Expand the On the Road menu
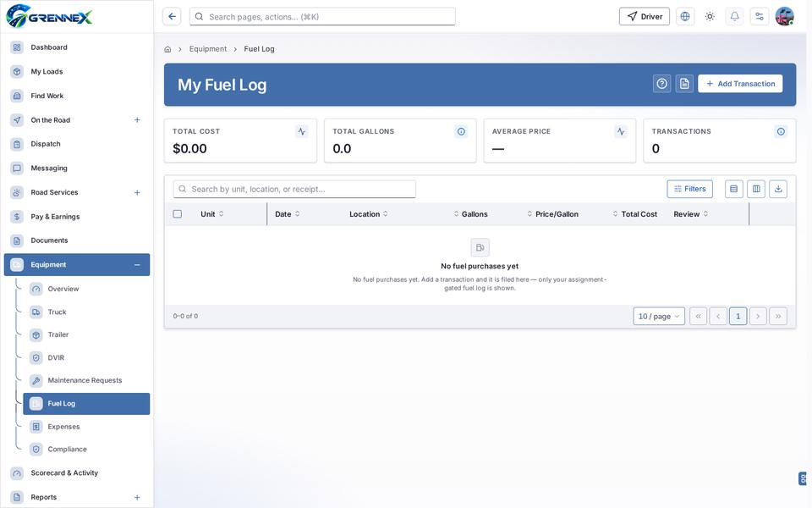812x508 pixels. click(137, 120)
